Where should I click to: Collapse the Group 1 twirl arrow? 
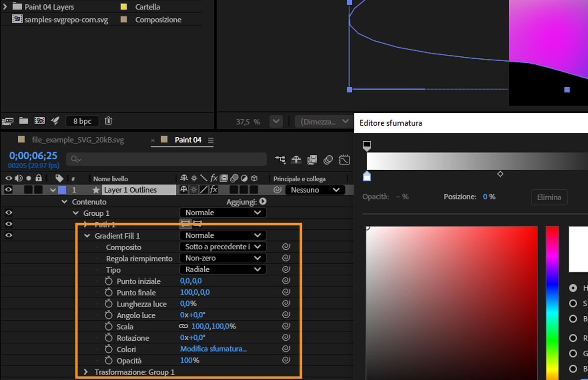pyautogui.click(x=75, y=213)
